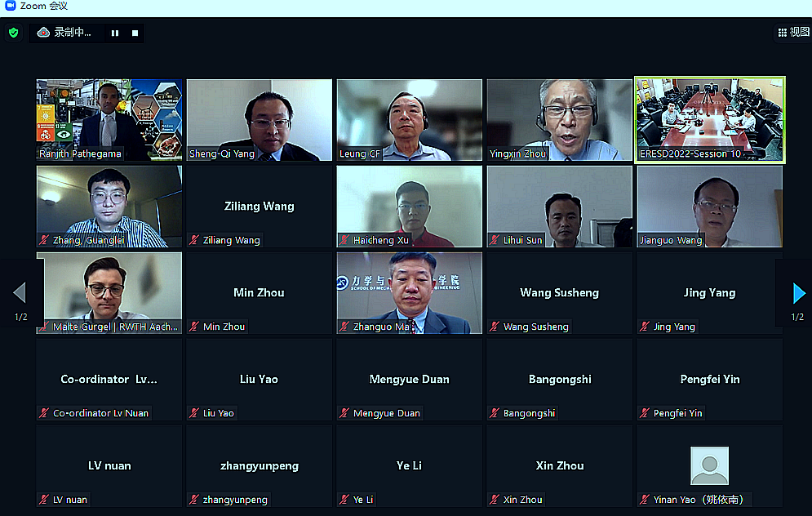Click the green encryption shield icon
The height and width of the screenshot is (516, 812).
13,33
